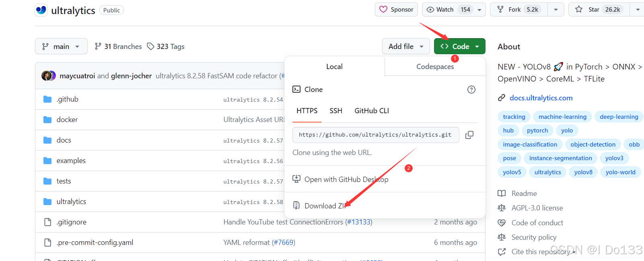Click the docker folder icon
This screenshot has width=644, height=261.
click(47, 120)
